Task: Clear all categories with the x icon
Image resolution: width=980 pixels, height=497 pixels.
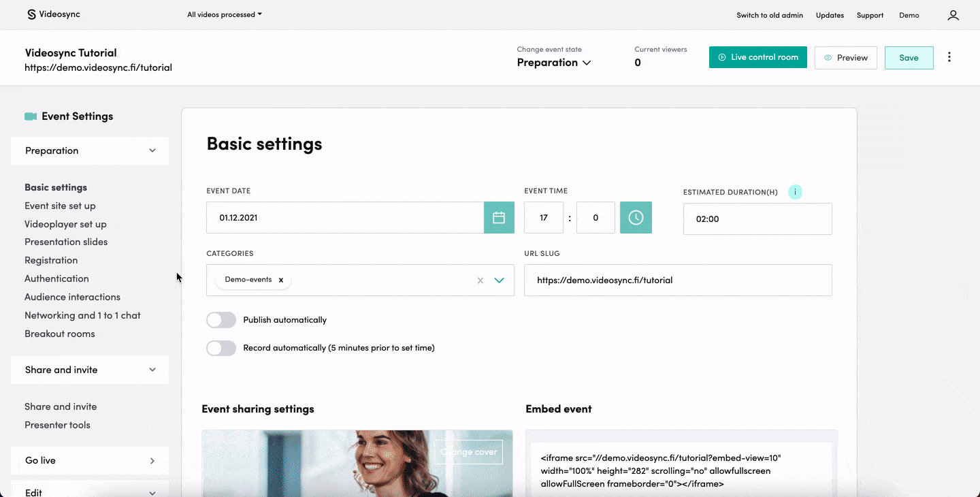Action: tap(480, 280)
